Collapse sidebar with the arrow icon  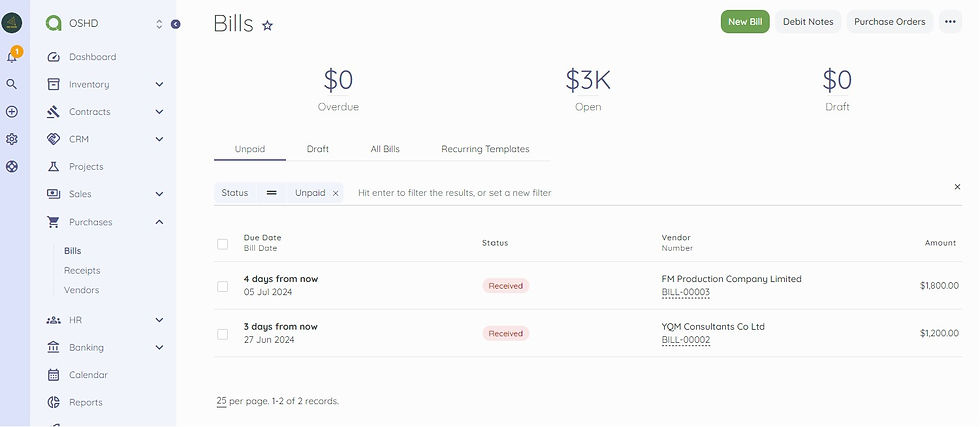[x=176, y=24]
